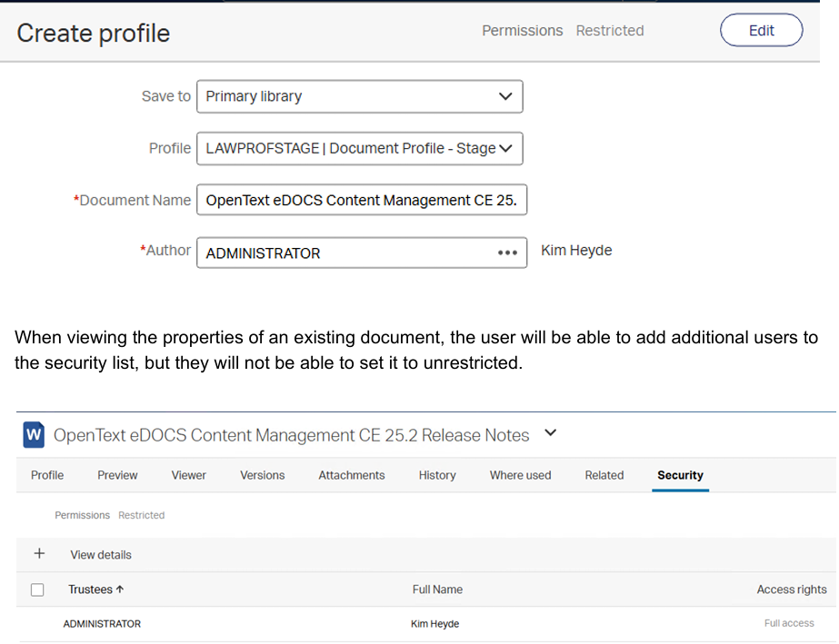
Task: Switch to the Preview tab
Action: [x=117, y=475]
